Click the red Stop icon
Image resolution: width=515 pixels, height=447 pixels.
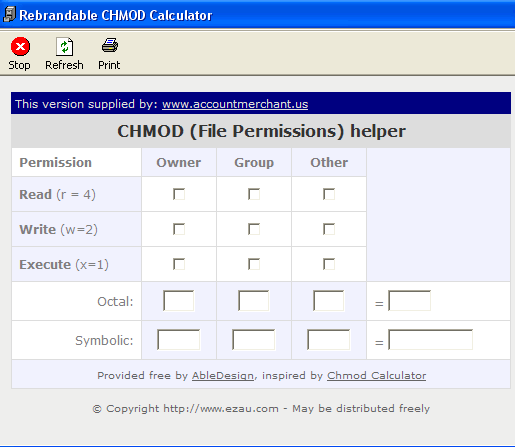pos(20,46)
